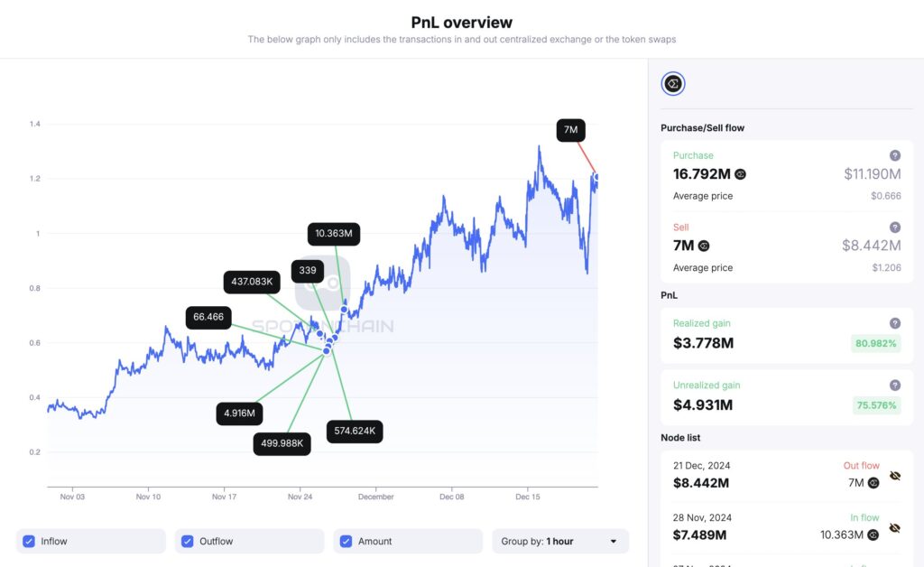
Task: Hide the 21 Dec, 2024 out flow node
Action: [x=895, y=475]
